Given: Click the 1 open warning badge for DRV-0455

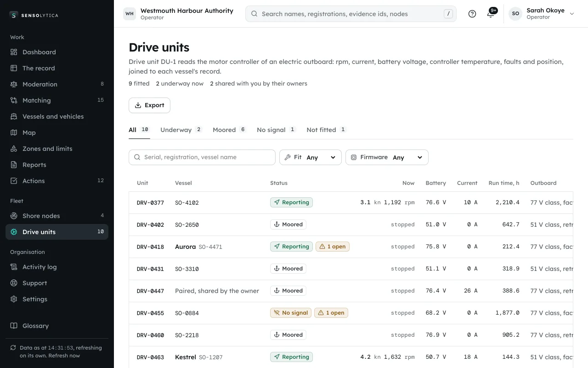Looking at the screenshot, I should [x=331, y=313].
